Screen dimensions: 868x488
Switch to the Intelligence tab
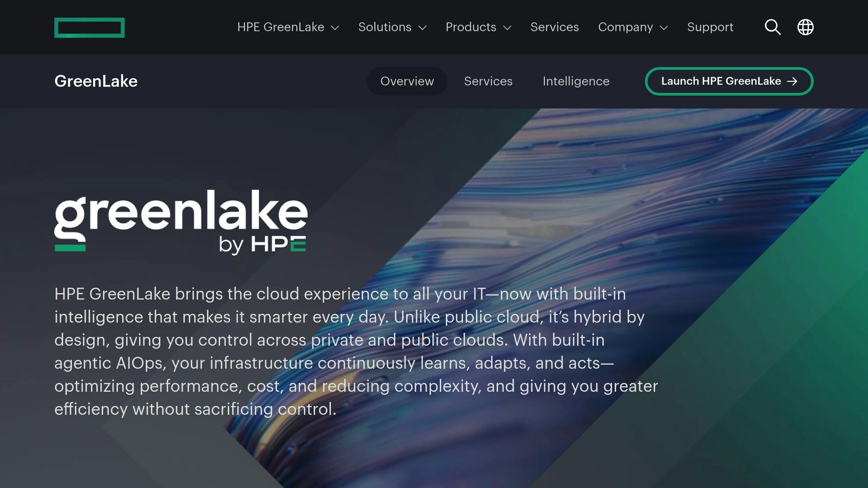click(x=576, y=81)
